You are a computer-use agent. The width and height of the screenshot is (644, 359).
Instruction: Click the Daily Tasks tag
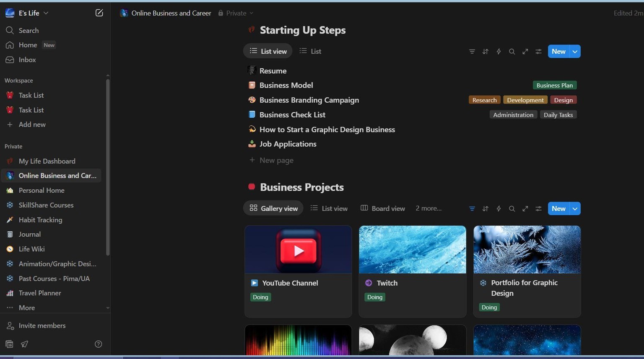tap(558, 115)
